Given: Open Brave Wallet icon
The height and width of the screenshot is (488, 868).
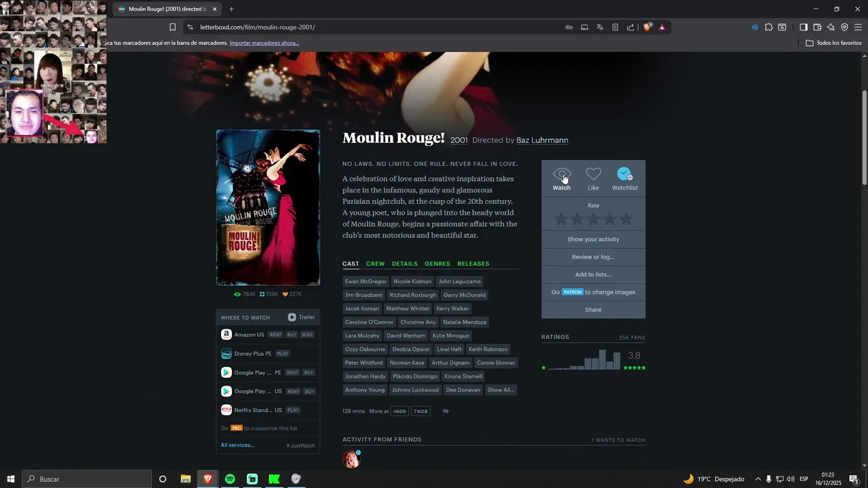Looking at the screenshot, I should coord(817,27).
